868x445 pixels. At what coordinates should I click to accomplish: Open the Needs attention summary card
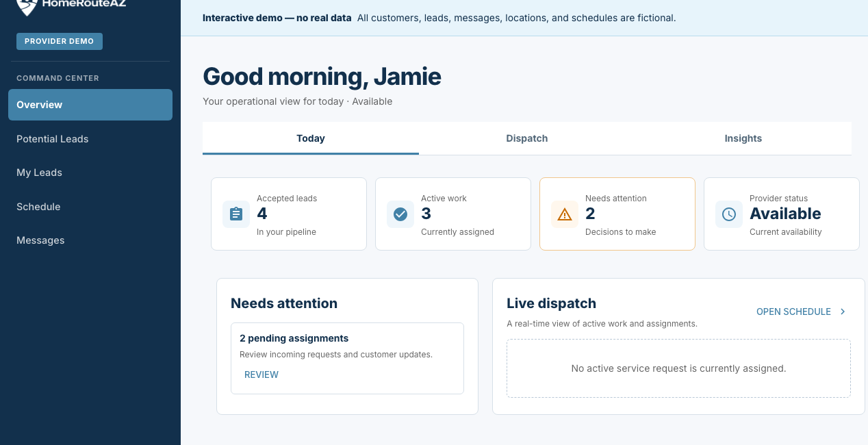click(x=617, y=214)
